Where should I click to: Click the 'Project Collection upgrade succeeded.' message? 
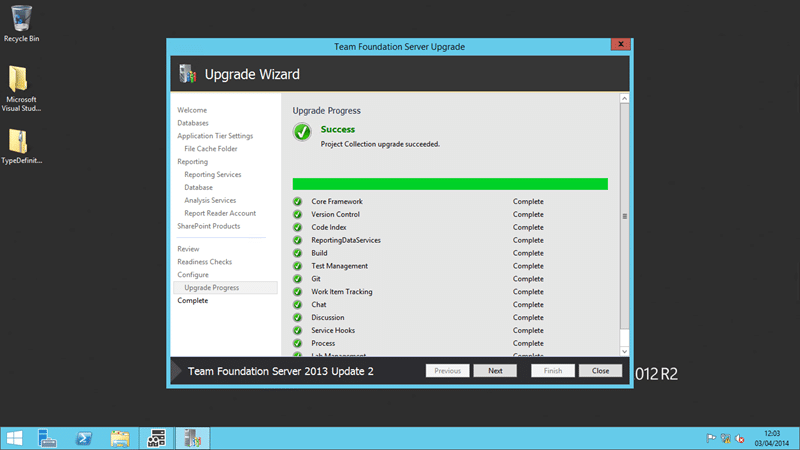click(380, 144)
